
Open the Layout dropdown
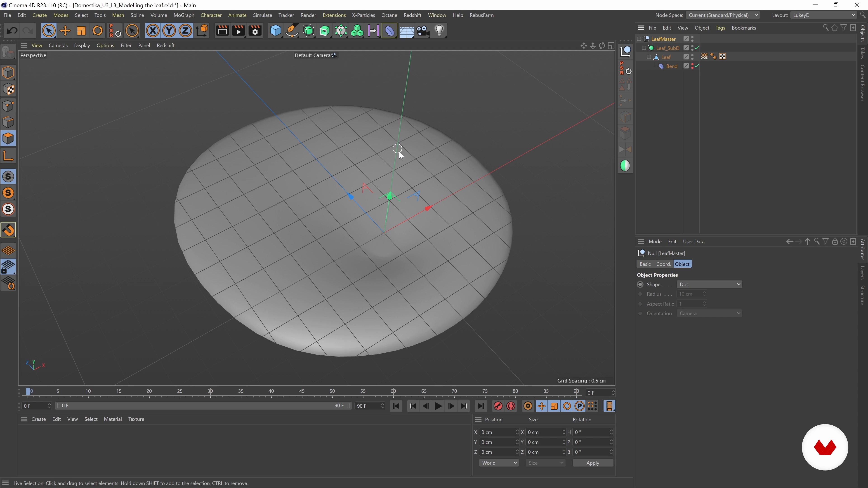pyautogui.click(x=823, y=15)
